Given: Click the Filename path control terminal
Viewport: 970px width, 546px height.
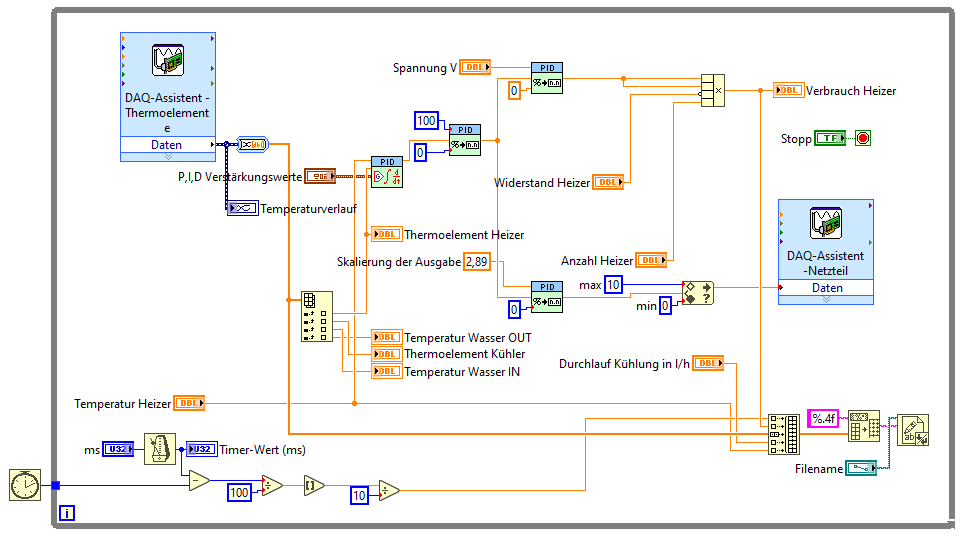Looking at the screenshot, I should pos(861,468).
